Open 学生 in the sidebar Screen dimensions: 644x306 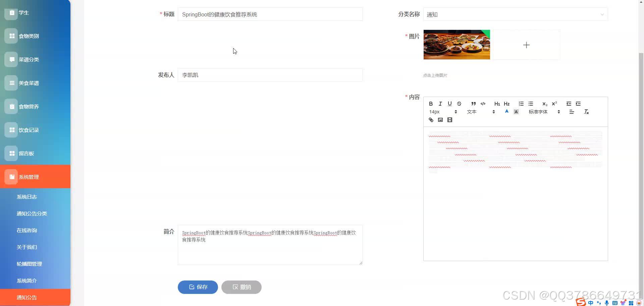click(35, 12)
